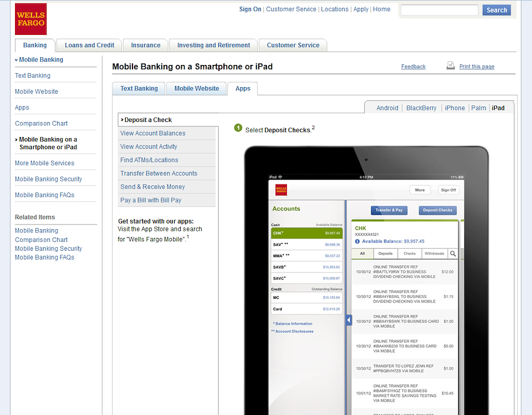Select the Android device tab

pyautogui.click(x=387, y=108)
